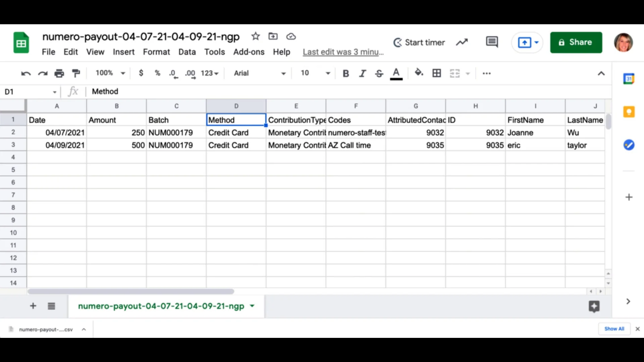644x362 pixels.
Task: Increase decimal places icon
Action: pos(190,74)
